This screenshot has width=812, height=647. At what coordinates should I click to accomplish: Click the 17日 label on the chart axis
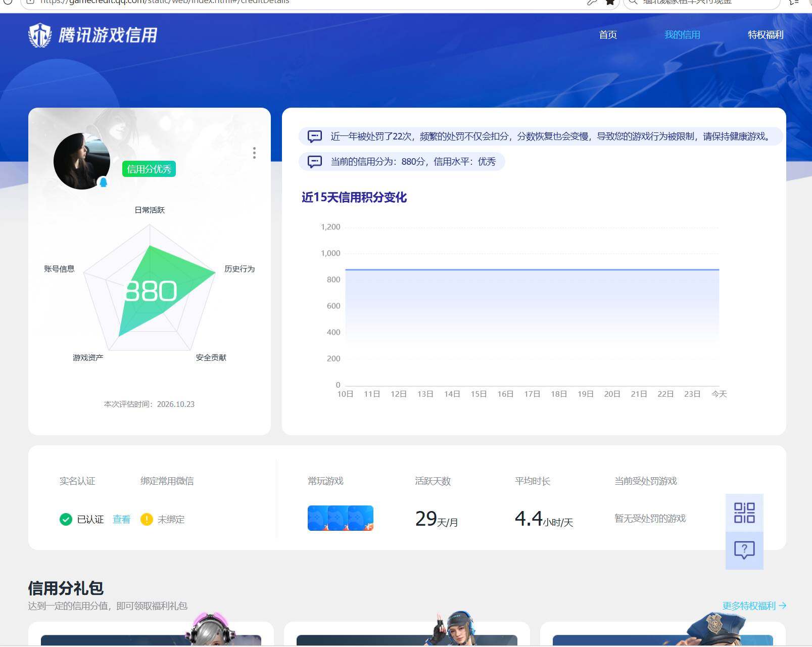(x=532, y=394)
